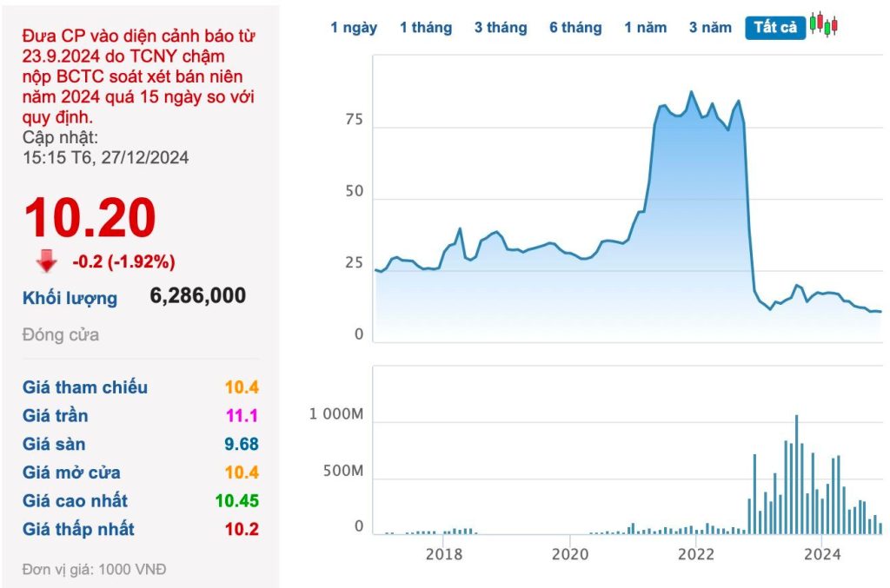Click the 2024 label on time axis
Viewport: 890px width, 588px height.
point(822,553)
